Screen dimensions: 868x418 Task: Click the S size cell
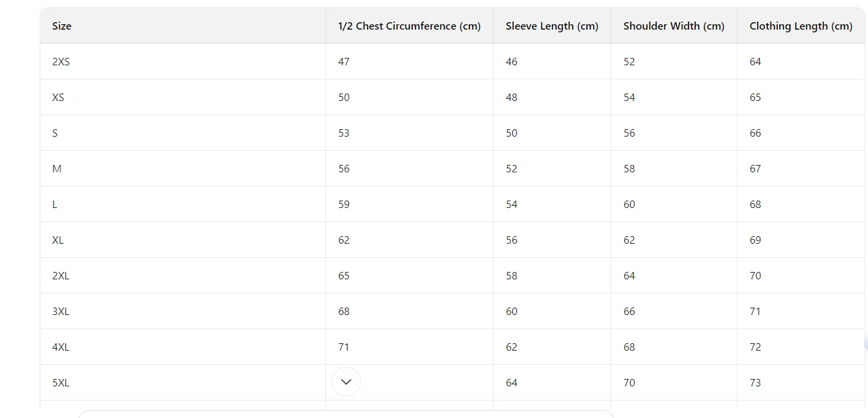click(x=55, y=133)
